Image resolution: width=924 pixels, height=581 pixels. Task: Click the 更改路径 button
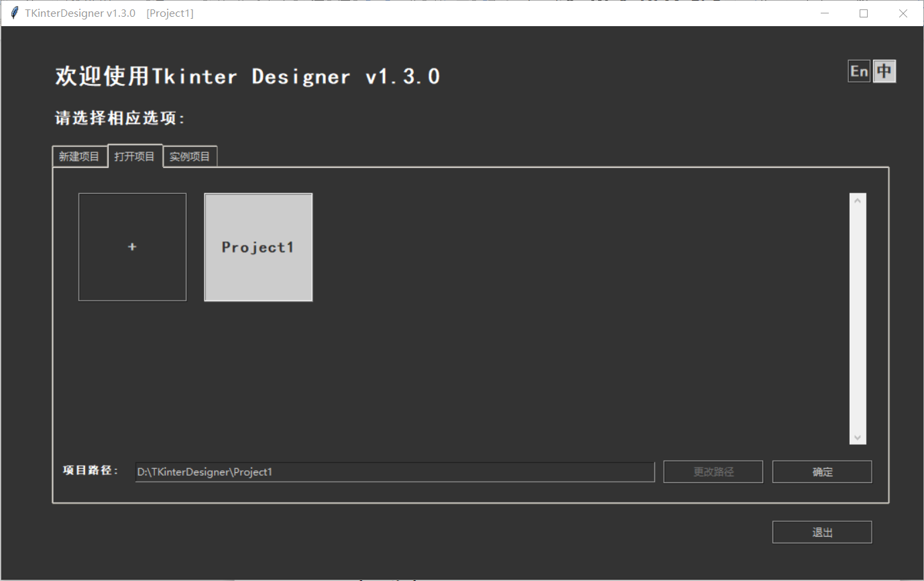(713, 472)
